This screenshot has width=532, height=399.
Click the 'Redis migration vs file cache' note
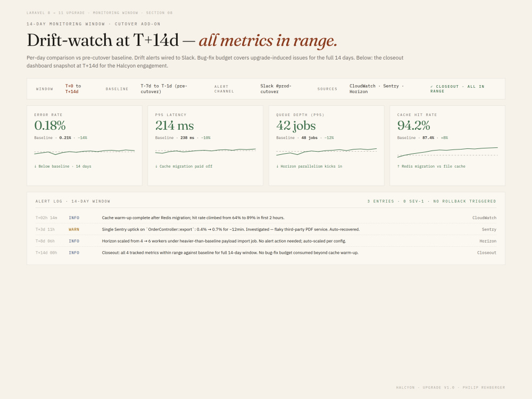pos(431,166)
